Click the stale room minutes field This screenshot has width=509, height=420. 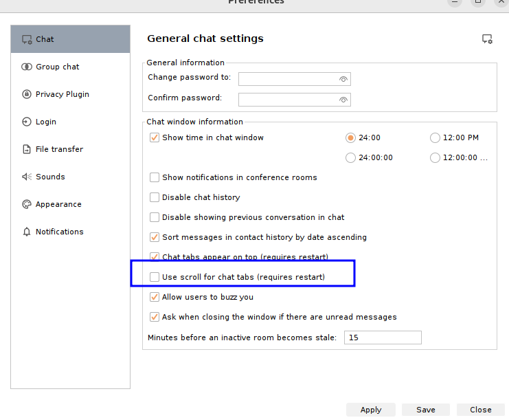pyautogui.click(x=383, y=338)
